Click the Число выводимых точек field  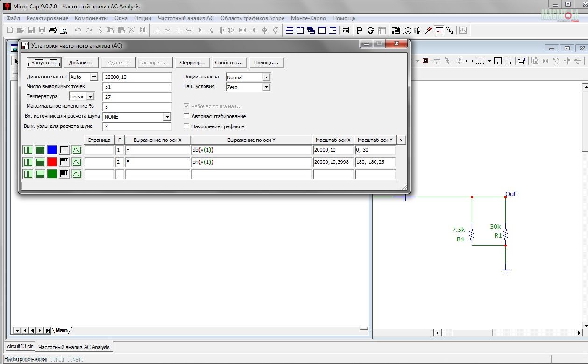click(137, 87)
